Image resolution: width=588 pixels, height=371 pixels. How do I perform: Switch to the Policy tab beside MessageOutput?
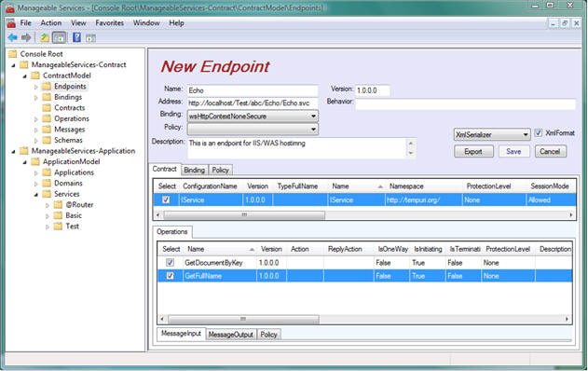pyautogui.click(x=268, y=335)
